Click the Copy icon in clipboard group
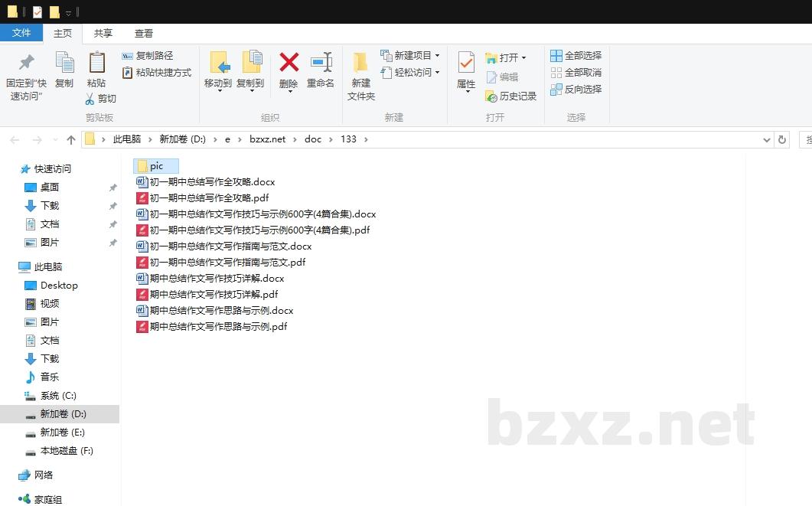Viewport: 812px width, 506px height. [x=64, y=63]
